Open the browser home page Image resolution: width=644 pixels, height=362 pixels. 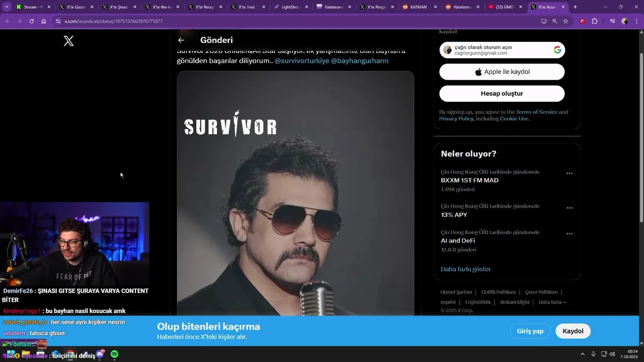coord(44,21)
